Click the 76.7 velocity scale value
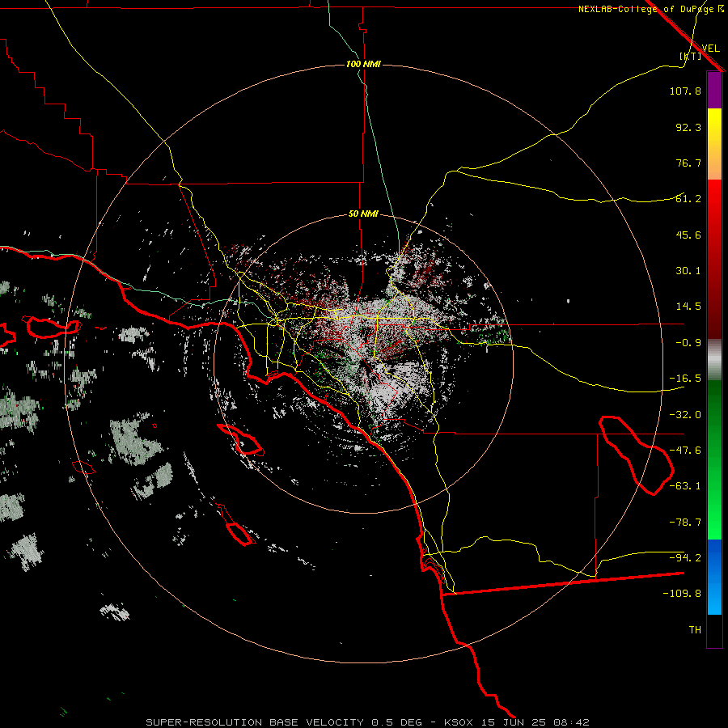The width and height of the screenshot is (728, 728). (688, 163)
